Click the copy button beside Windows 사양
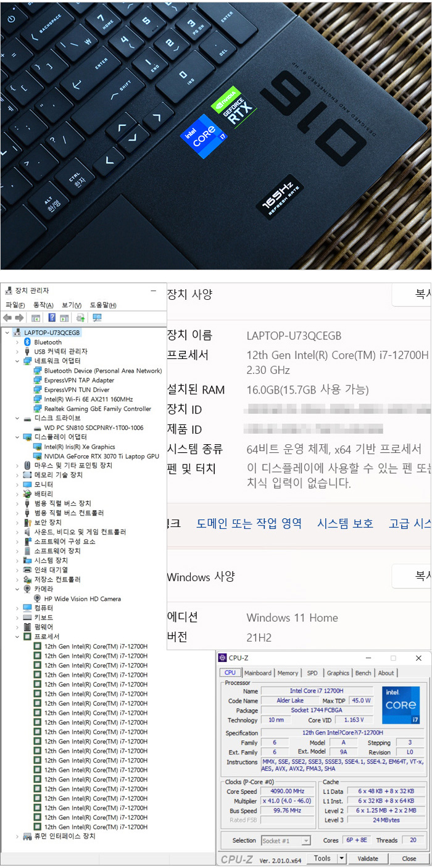Image resolution: width=432 pixels, height=868 pixels. [412, 576]
